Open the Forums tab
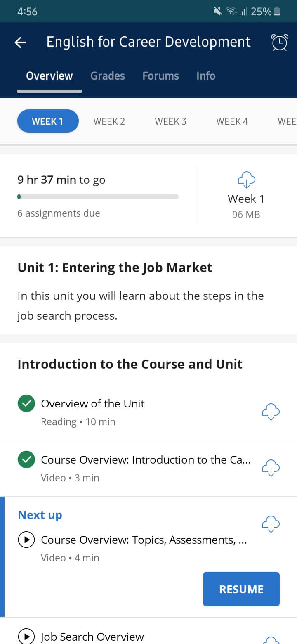Viewport: 297px width, 644px height. tap(160, 76)
